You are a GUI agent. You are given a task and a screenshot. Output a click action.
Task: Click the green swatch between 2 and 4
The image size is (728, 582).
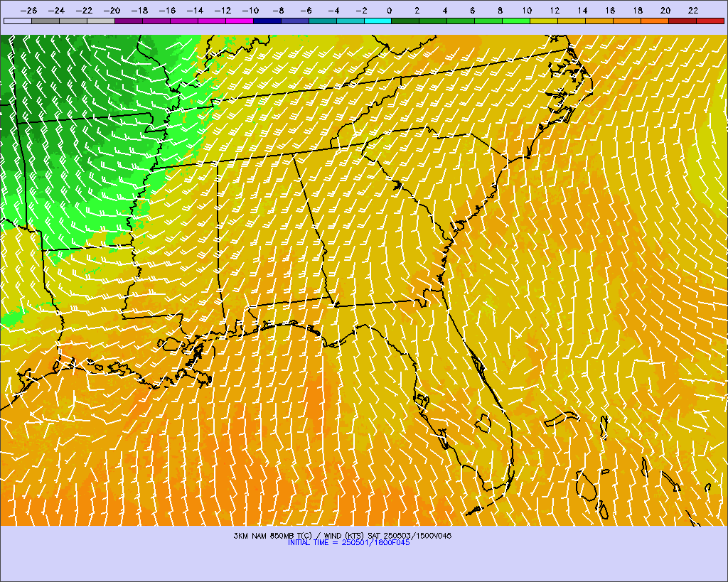[x=433, y=21]
